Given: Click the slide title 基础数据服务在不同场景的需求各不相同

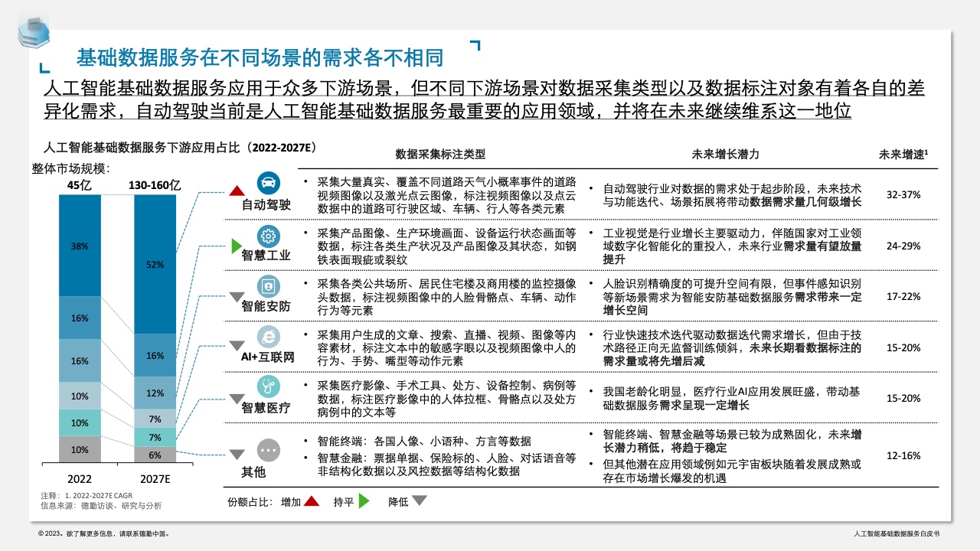Looking at the screenshot, I should tap(260, 57).
